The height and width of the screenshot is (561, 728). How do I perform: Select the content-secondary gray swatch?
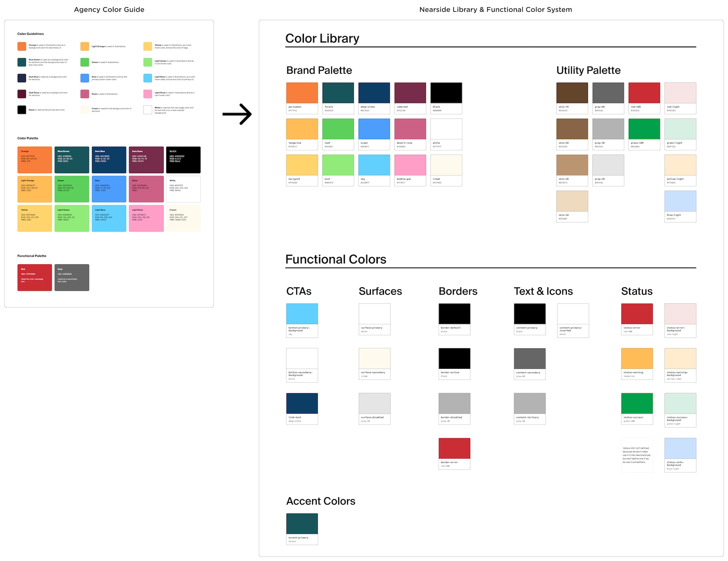pos(530,359)
